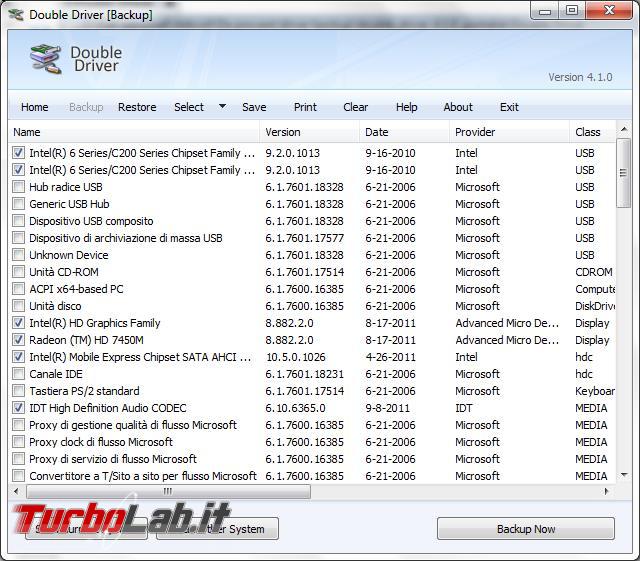Click the Double Driver logo icon
Viewport: 640px width, 561px height.
click(x=46, y=59)
